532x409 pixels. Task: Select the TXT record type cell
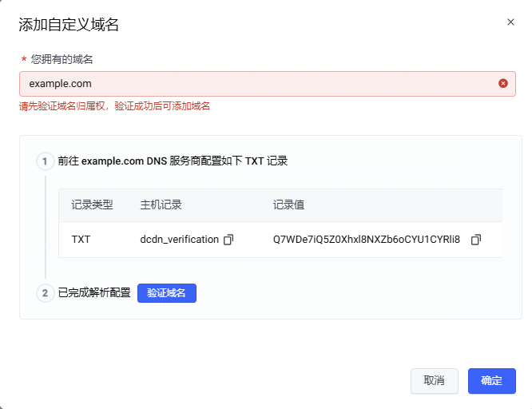[x=81, y=240]
